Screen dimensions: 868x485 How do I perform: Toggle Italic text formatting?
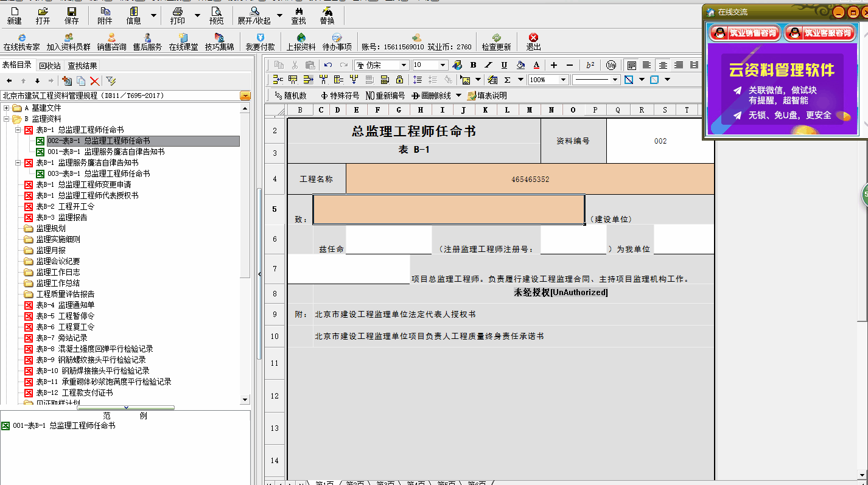488,65
